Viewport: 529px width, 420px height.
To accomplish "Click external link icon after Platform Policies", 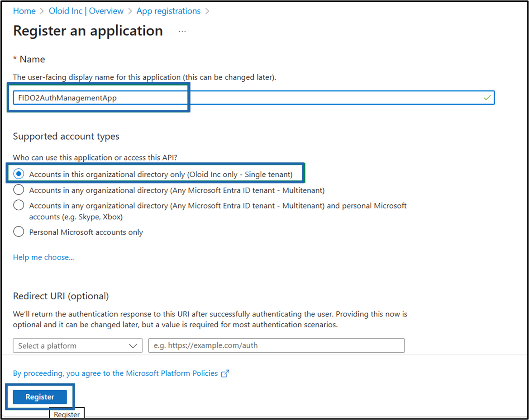I will click(225, 373).
